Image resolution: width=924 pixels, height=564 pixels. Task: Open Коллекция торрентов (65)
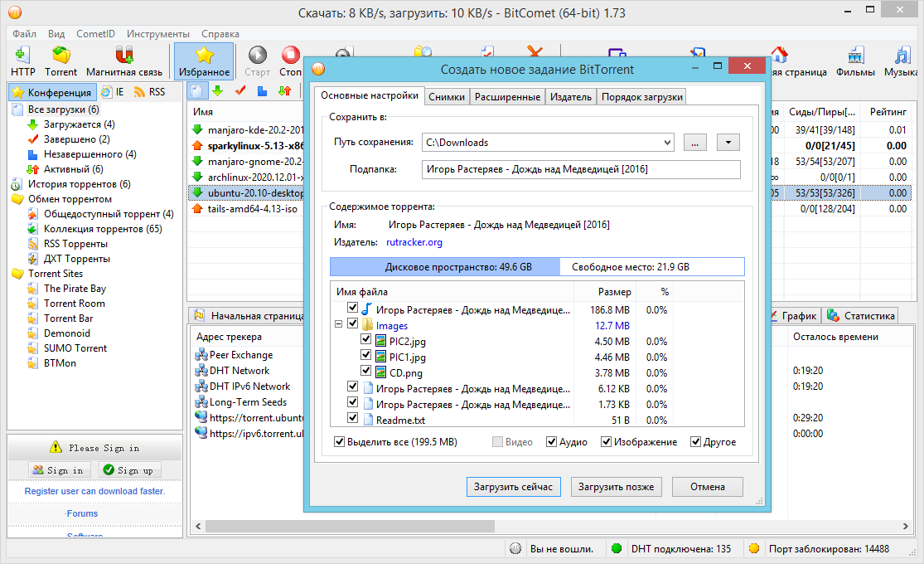pos(103,229)
